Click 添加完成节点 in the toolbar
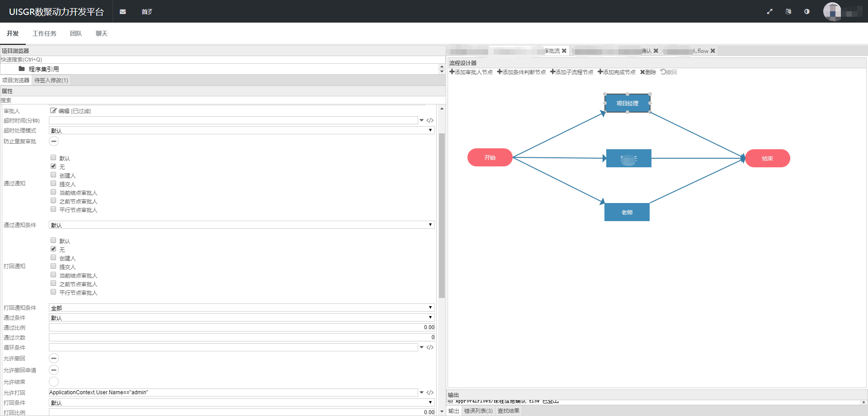This screenshot has width=868, height=416. point(617,72)
